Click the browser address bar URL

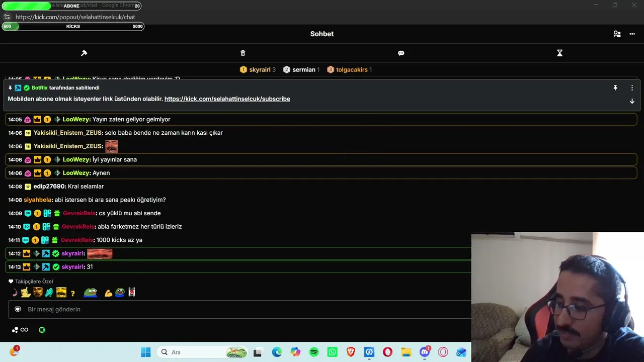[75, 17]
